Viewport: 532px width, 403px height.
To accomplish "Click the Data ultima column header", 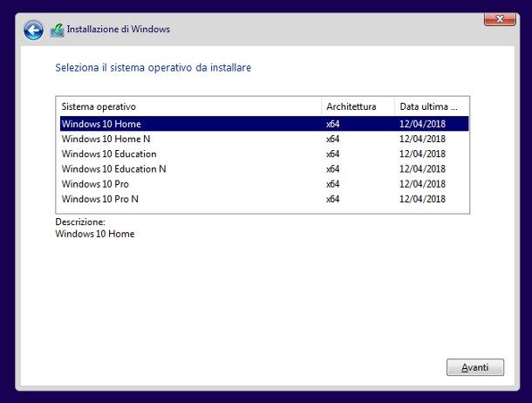I will [432, 106].
